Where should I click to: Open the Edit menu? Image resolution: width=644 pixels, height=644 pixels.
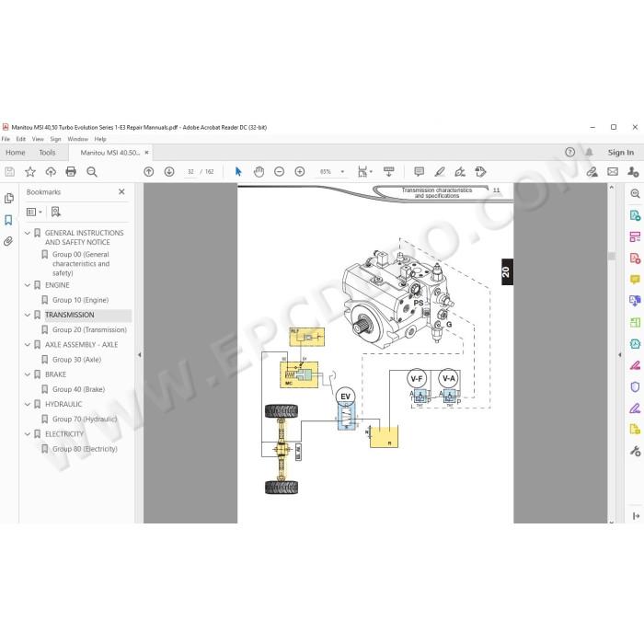coord(20,139)
